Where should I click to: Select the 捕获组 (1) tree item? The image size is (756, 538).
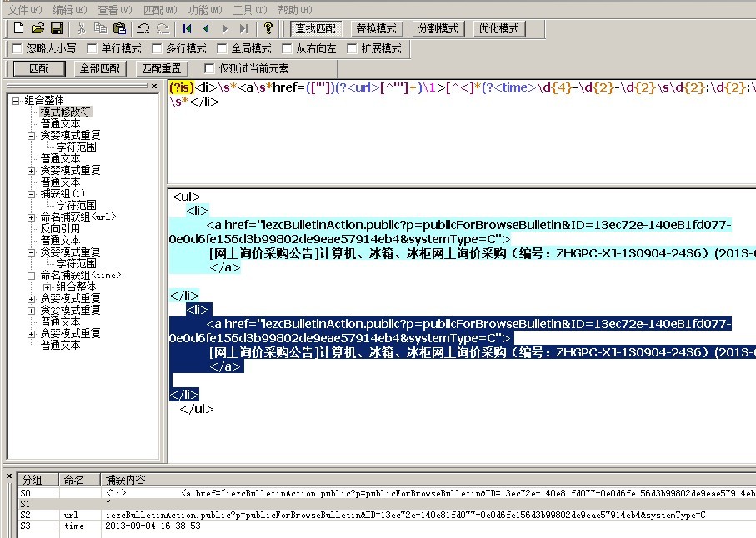63,193
